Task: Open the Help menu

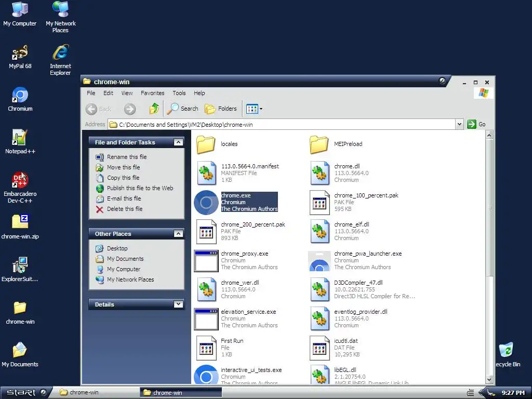Action: (x=199, y=93)
